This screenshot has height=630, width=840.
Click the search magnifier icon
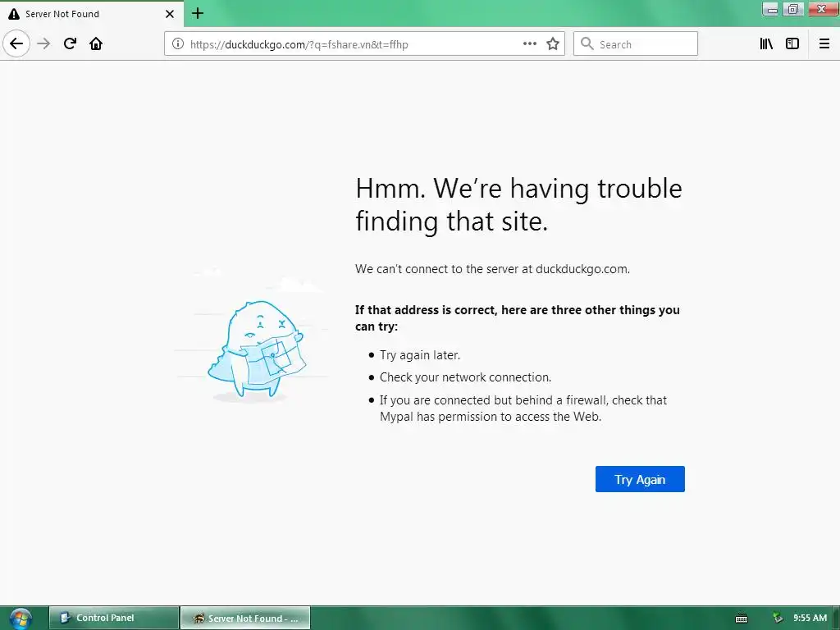point(587,44)
